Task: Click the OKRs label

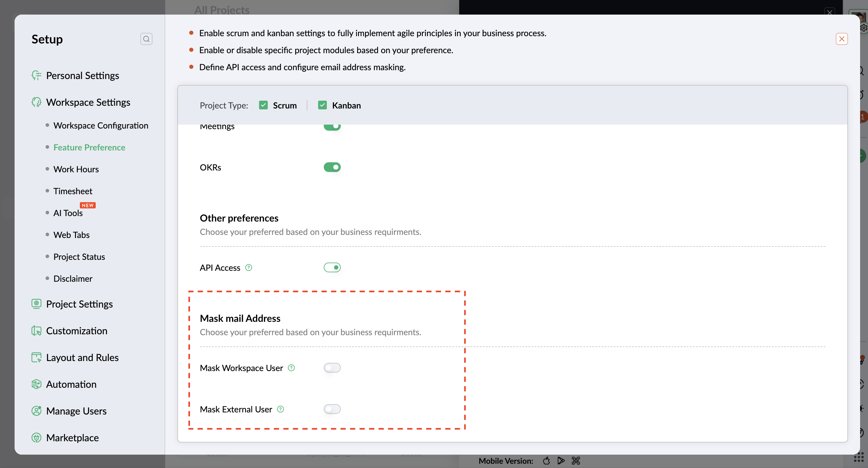Action: [210, 167]
